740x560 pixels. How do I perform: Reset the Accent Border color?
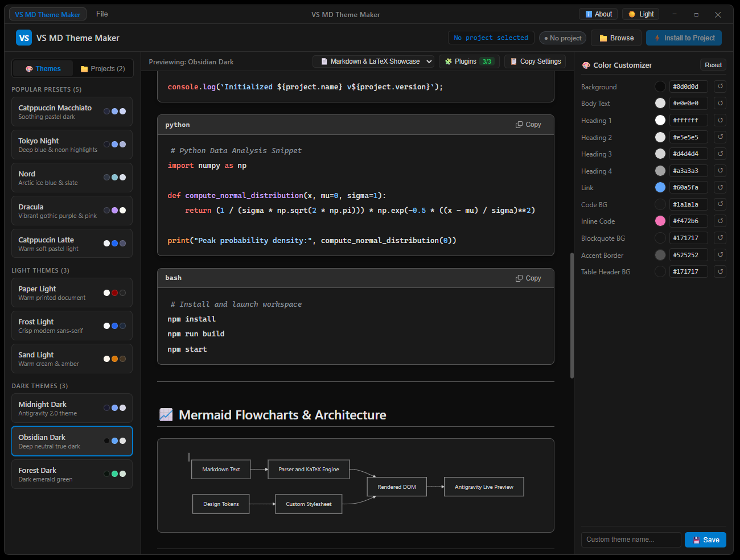point(720,255)
